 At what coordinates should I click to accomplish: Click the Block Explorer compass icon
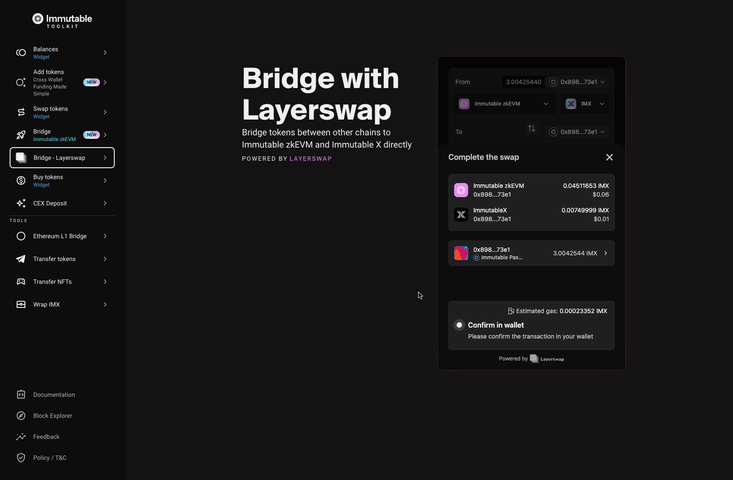(x=21, y=416)
